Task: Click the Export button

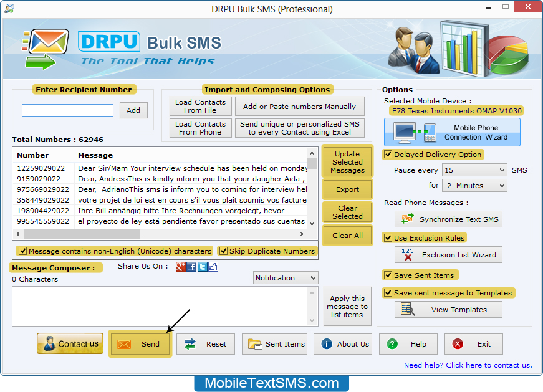Action: tap(347, 189)
